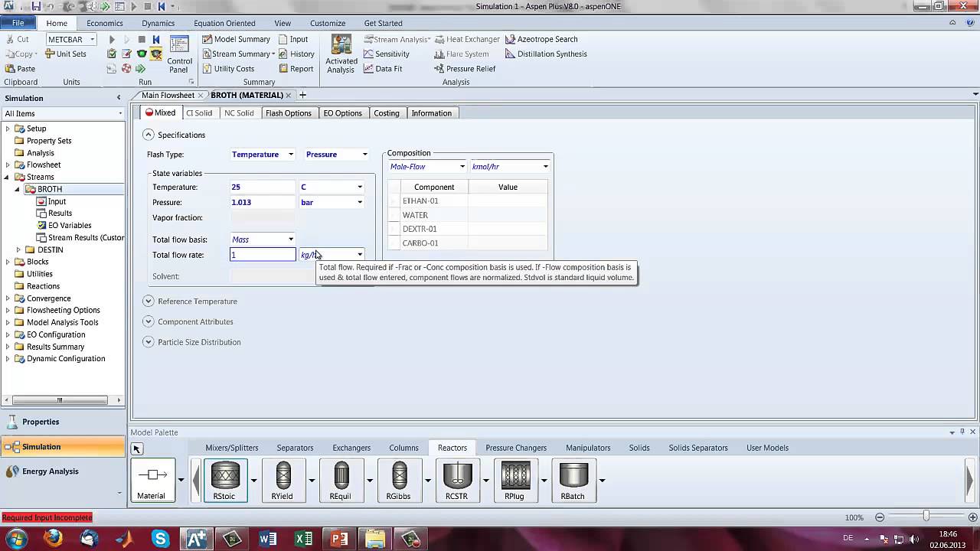Open the File menu

pos(18,23)
